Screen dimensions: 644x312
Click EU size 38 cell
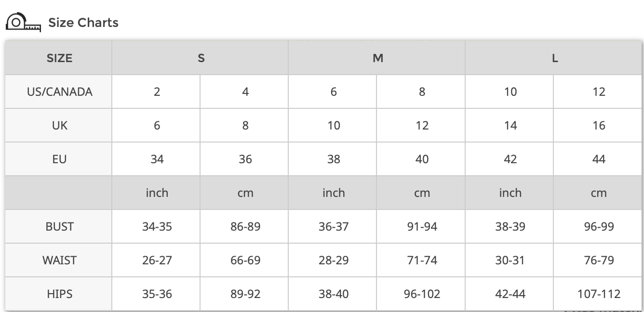[333, 159]
